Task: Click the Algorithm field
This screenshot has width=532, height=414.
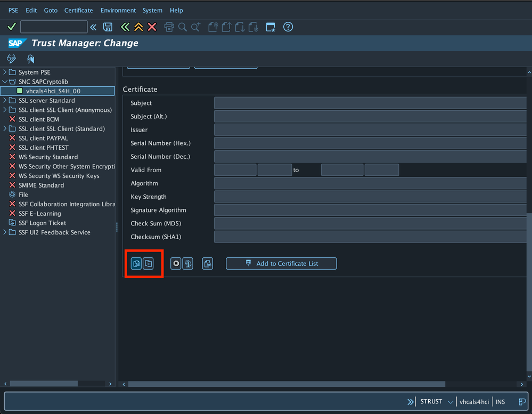Action: [370, 183]
